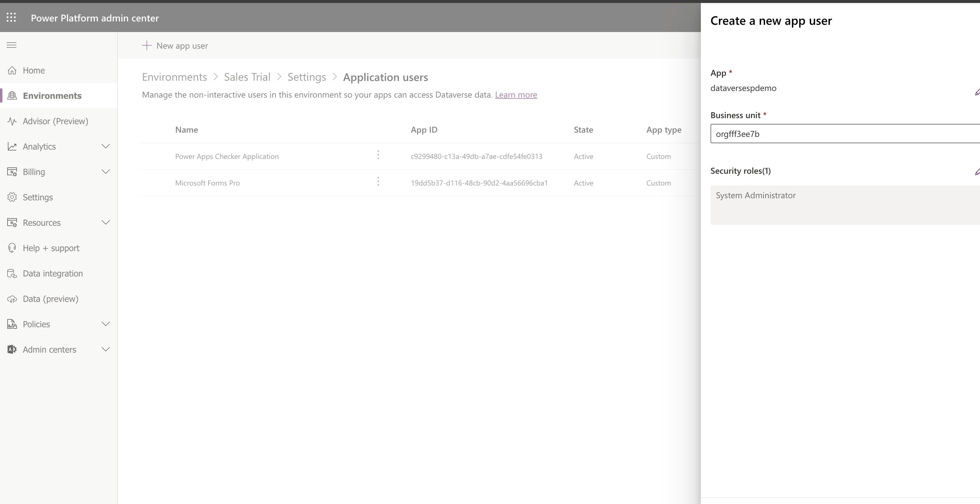Click Active state of Power Apps Checker
Image resolution: width=980 pixels, height=504 pixels.
point(583,156)
